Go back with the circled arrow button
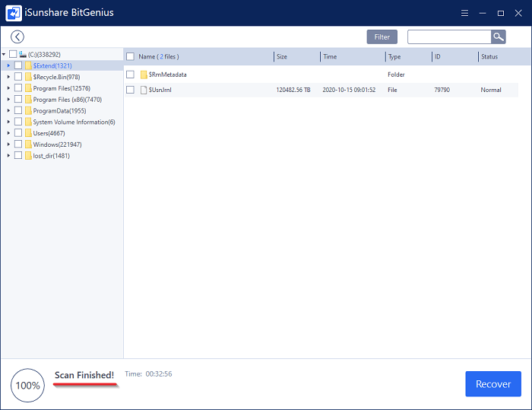 (x=17, y=37)
